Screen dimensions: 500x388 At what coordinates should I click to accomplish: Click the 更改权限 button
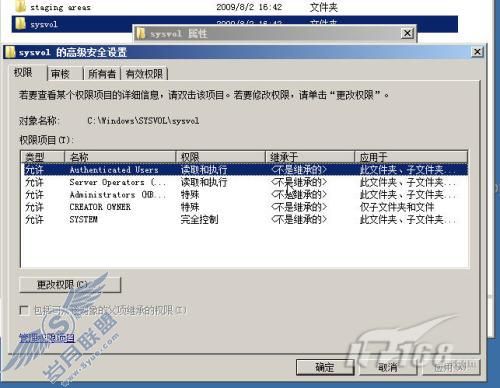pos(70,285)
